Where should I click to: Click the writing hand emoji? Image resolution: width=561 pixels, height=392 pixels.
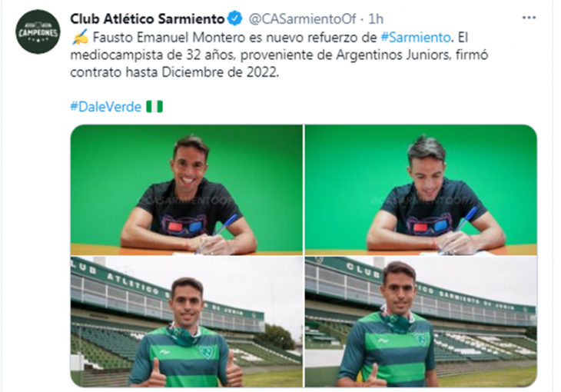[x=80, y=37]
